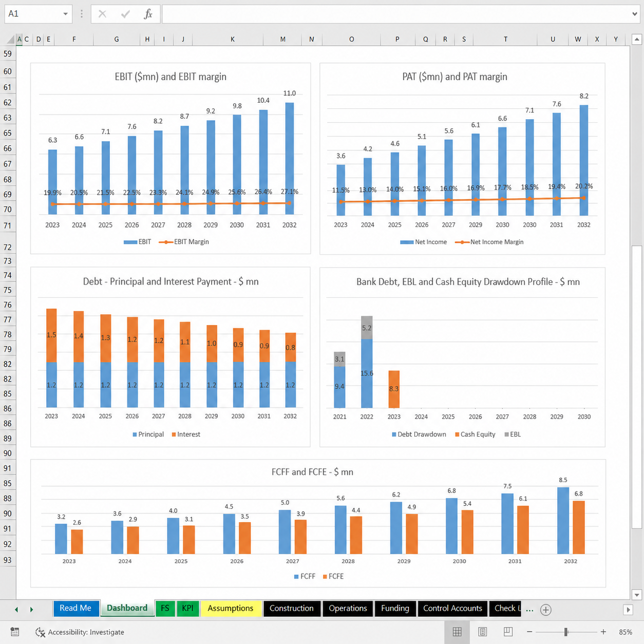Image resolution: width=644 pixels, height=644 pixels.
Task: Select row header 59
Action: click(8, 54)
